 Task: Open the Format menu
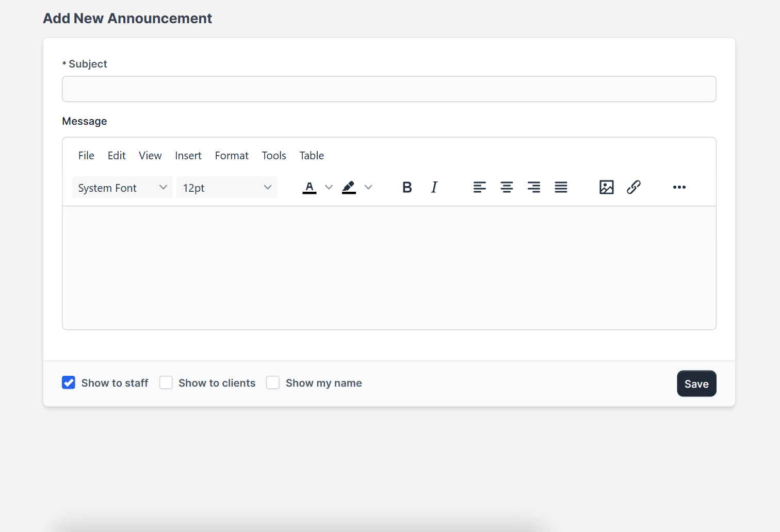(232, 156)
